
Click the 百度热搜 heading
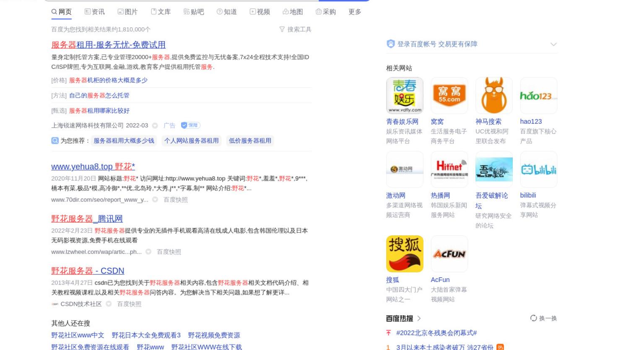pyautogui.click(x=400, y=319)
